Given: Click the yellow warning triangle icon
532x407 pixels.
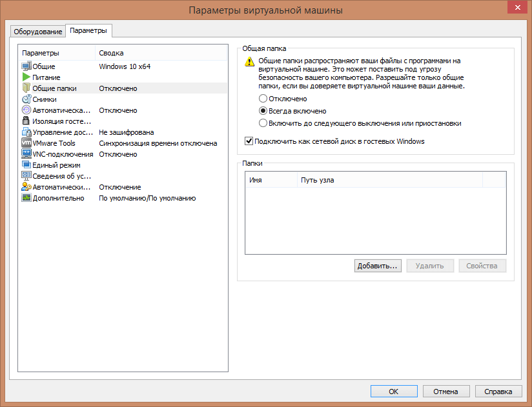Looking at the screenshot, I should click(x=249, y=62).
